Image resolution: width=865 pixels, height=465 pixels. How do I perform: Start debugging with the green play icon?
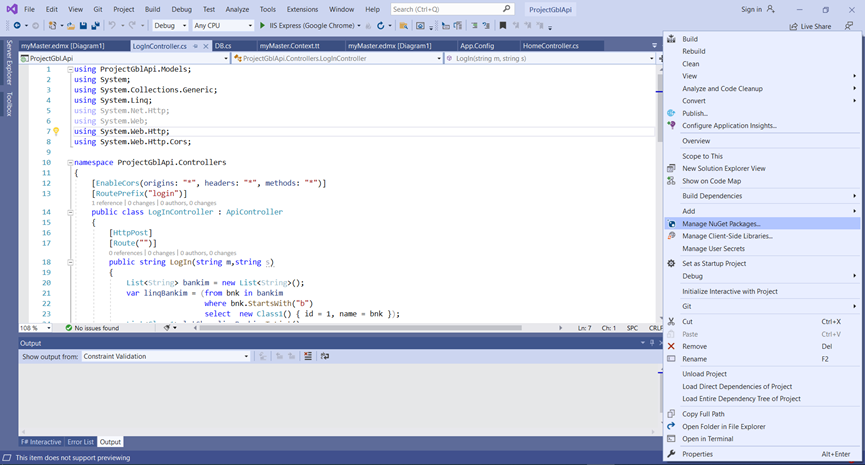262,25
